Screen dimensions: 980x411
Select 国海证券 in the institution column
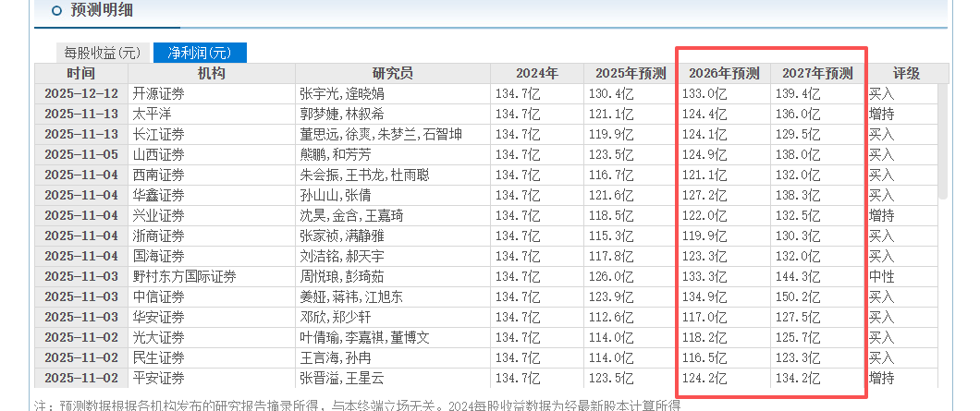pyautogui.click(x=159, y=257)
